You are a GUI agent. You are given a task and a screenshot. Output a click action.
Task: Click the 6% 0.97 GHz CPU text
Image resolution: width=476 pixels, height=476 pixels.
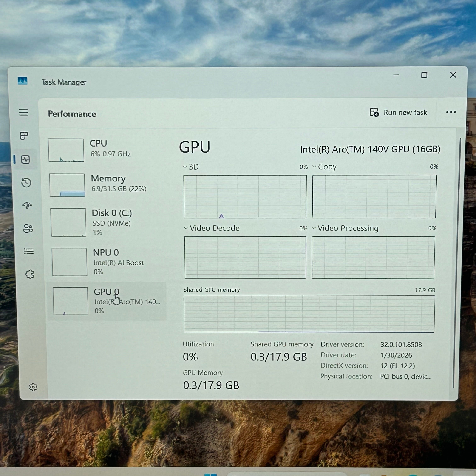tap(110, 154)
